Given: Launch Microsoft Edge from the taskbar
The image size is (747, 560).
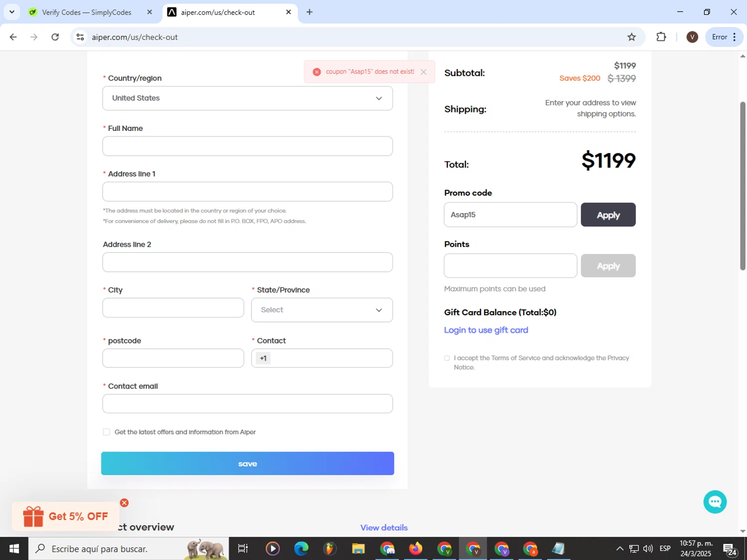Looking at the screenshot, I should [301, 549].
